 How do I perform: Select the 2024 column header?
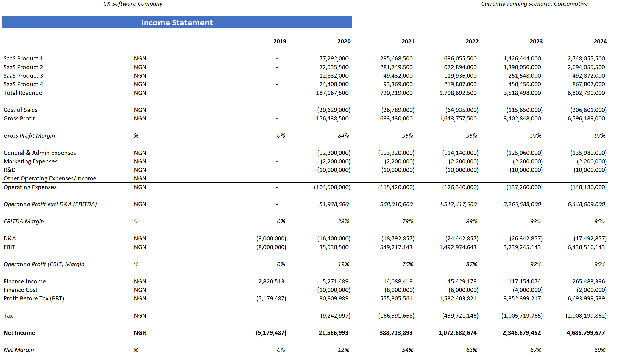(x=600, y=41)
